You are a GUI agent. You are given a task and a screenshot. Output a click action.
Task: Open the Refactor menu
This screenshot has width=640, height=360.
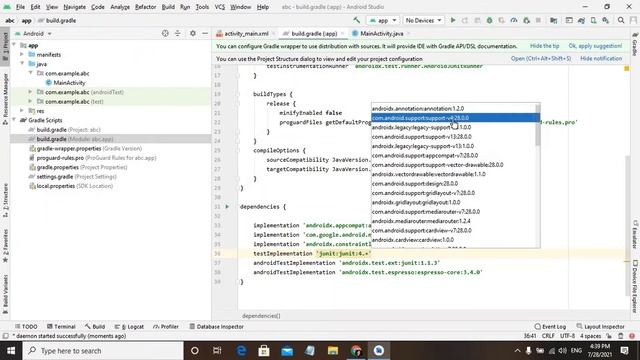[145, 7]
